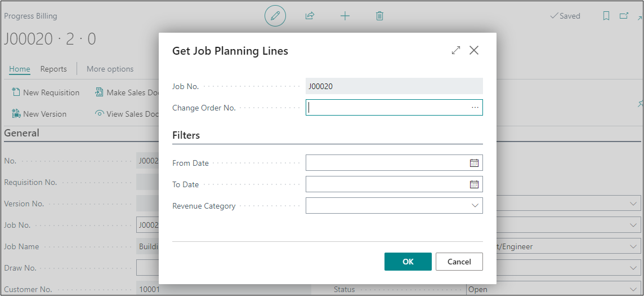Viewport: 644px width, 296px height.
Task: Click the plus icon to add new
Action: pyautogui.click(x=345, y=16)
